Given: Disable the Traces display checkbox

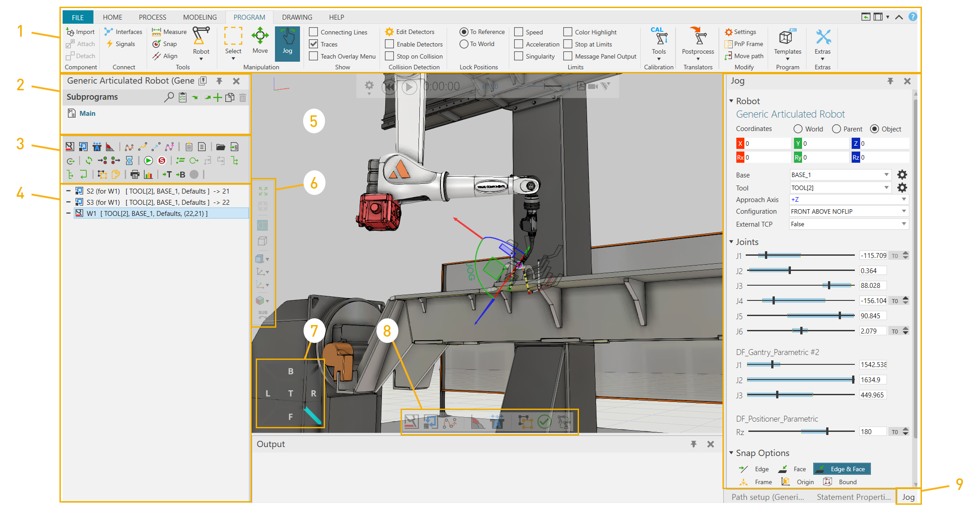Looking at the screenshot, I should coord(313,44).
